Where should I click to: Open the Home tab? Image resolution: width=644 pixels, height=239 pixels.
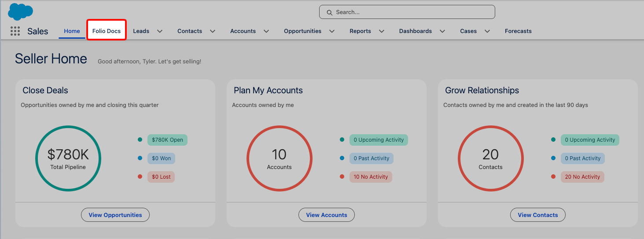tap(72, 31)
